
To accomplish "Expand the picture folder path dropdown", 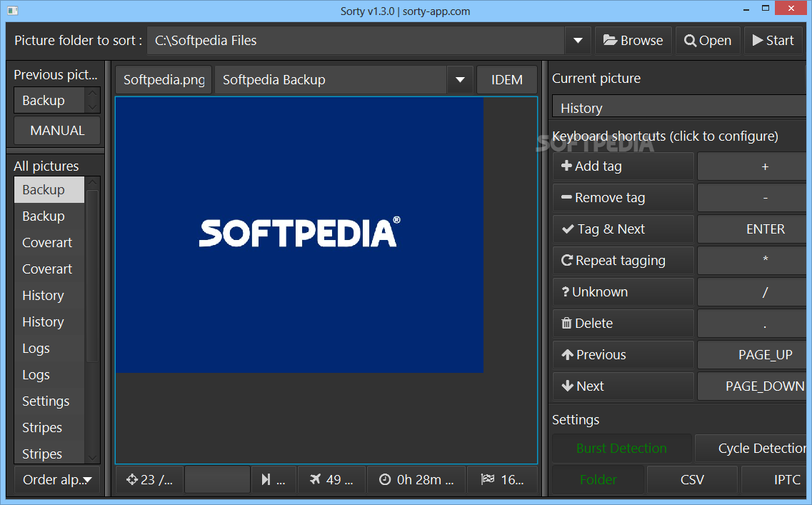I will [578, 41].
